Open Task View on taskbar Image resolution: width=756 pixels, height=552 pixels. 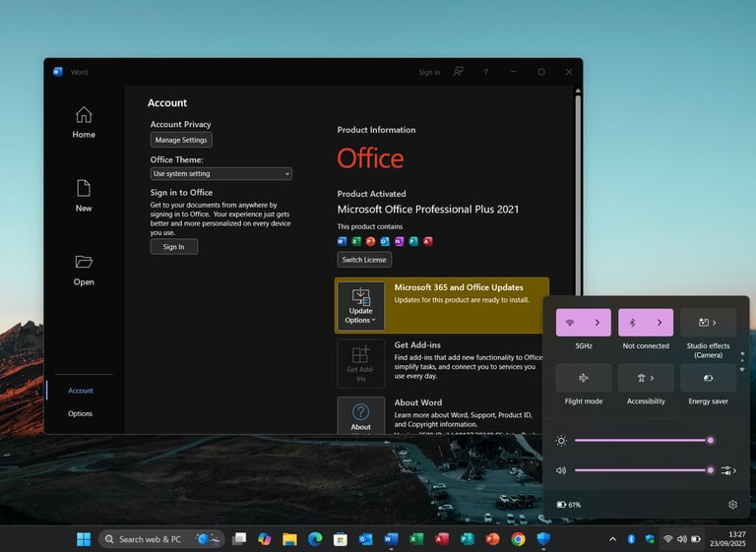point(239,539)
